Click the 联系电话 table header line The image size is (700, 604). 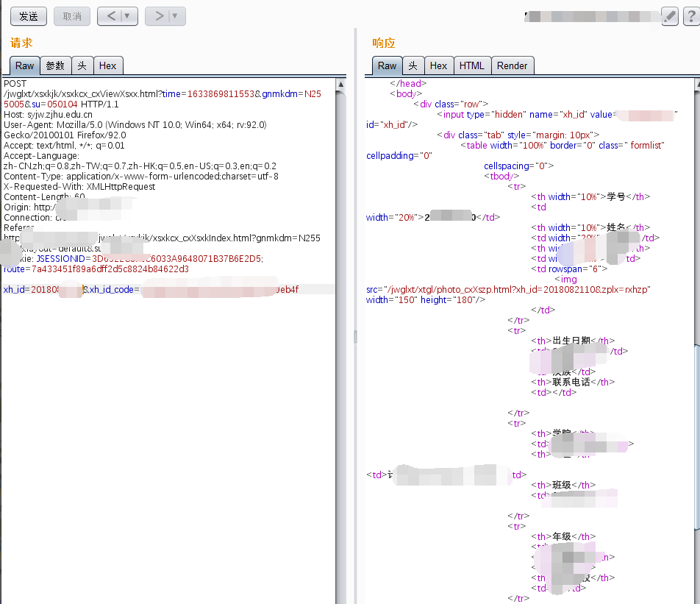(x=573, y=382)
